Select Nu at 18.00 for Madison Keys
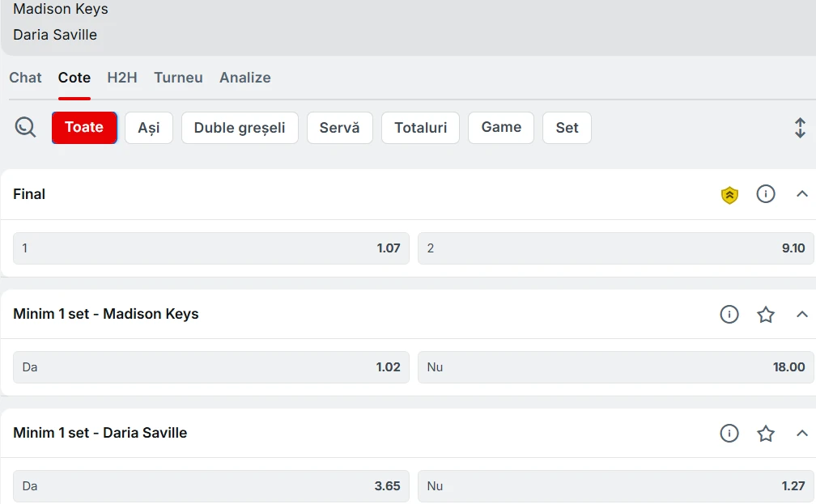Viewport: 816px width, 504px height. [615, 367]
